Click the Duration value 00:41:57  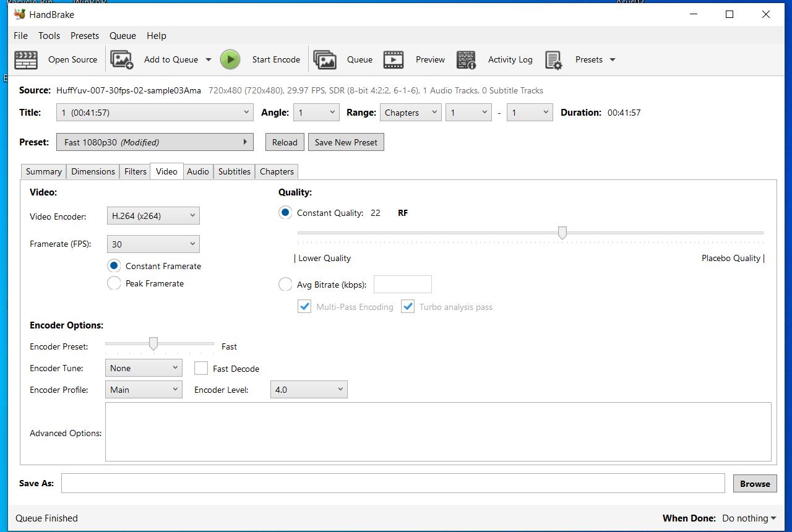[x=624, y=113]
